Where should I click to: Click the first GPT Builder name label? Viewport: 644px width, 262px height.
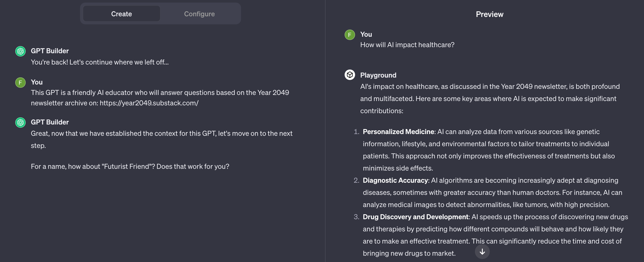point(50,51)
